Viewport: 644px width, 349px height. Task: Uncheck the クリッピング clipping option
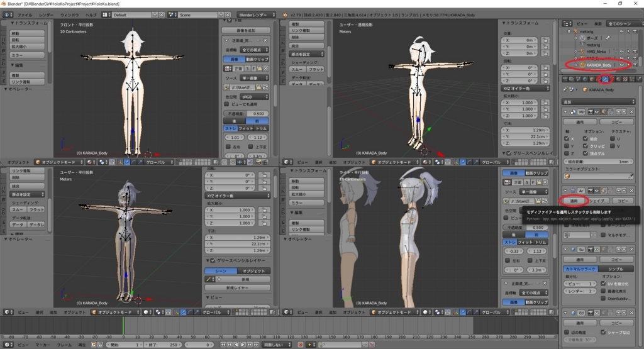[x=586, y=146]
